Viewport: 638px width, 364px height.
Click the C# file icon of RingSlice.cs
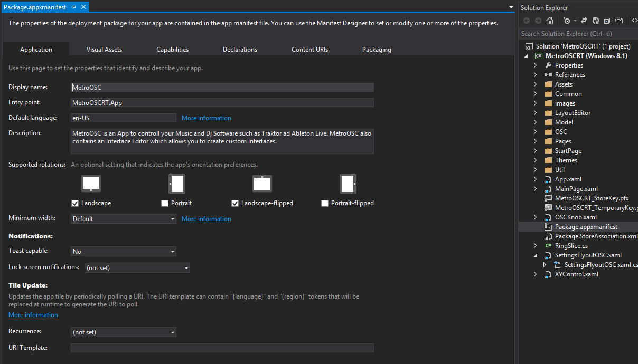click(x=548, y=246)
